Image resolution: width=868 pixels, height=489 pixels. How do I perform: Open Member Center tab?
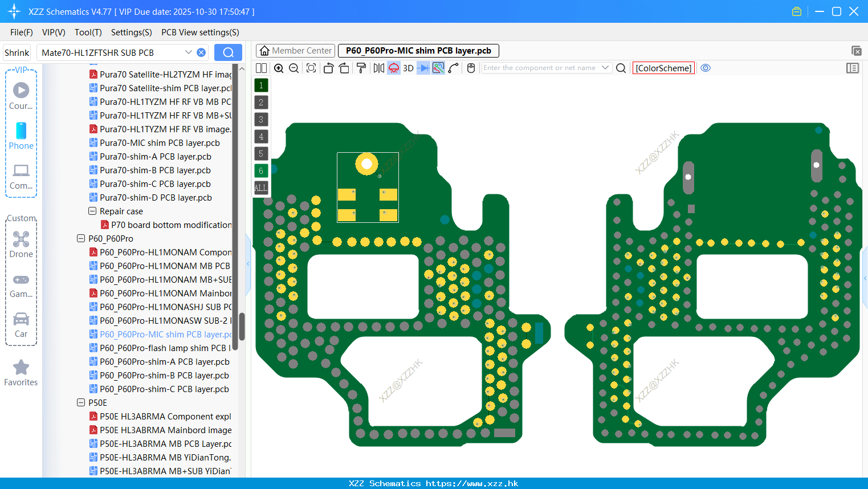(x=296, y=51)
